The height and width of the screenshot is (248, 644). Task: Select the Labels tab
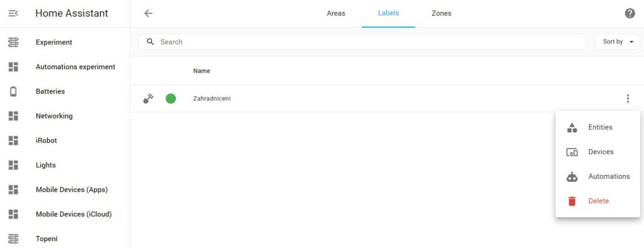point(388,13)
